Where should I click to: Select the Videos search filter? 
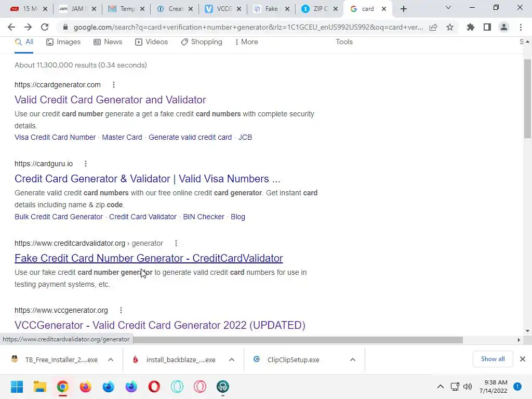pyautogui.click(x=151, y=42)
